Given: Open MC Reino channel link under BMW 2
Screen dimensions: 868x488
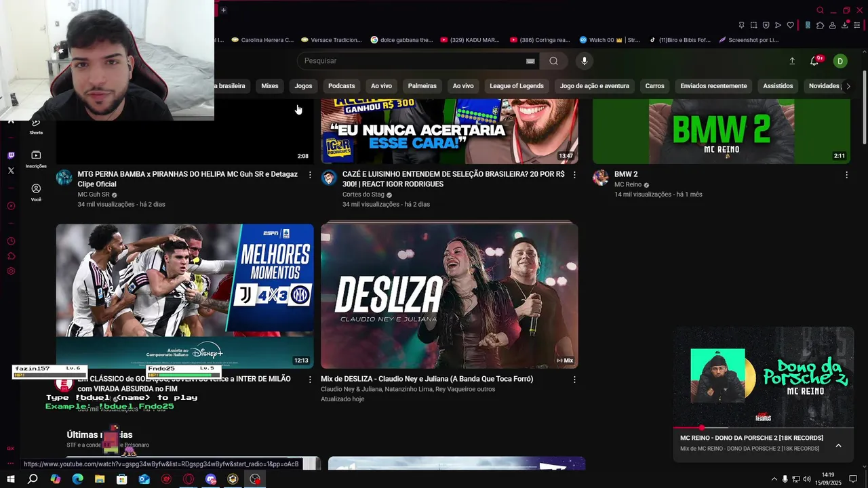Looking at the screenshot, I should tap(628, 184).
